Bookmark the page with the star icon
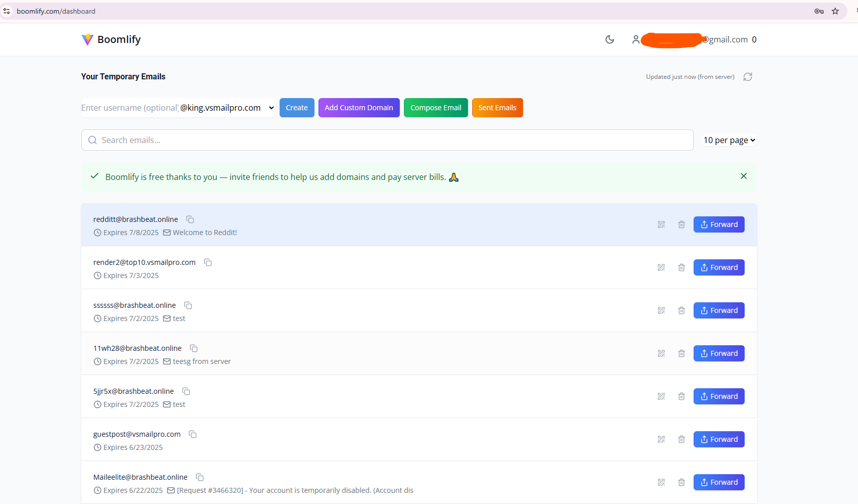 pos(835,11)
